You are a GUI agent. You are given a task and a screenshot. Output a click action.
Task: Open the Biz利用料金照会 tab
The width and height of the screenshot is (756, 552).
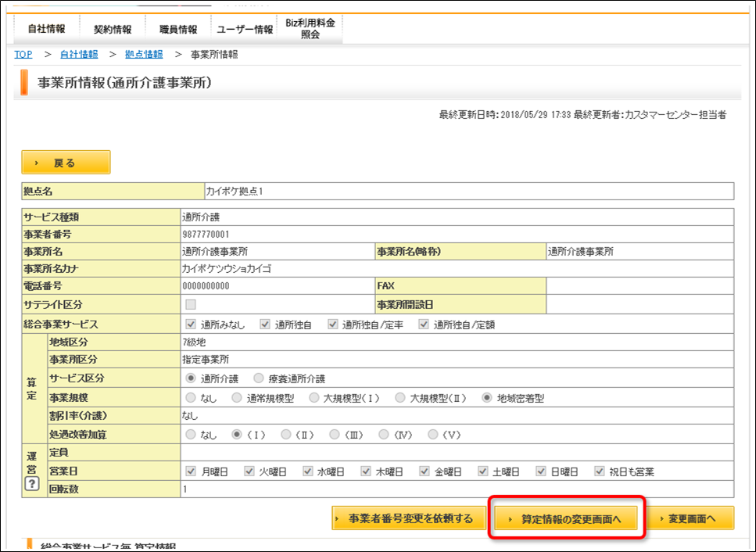(x=310, y=29)
